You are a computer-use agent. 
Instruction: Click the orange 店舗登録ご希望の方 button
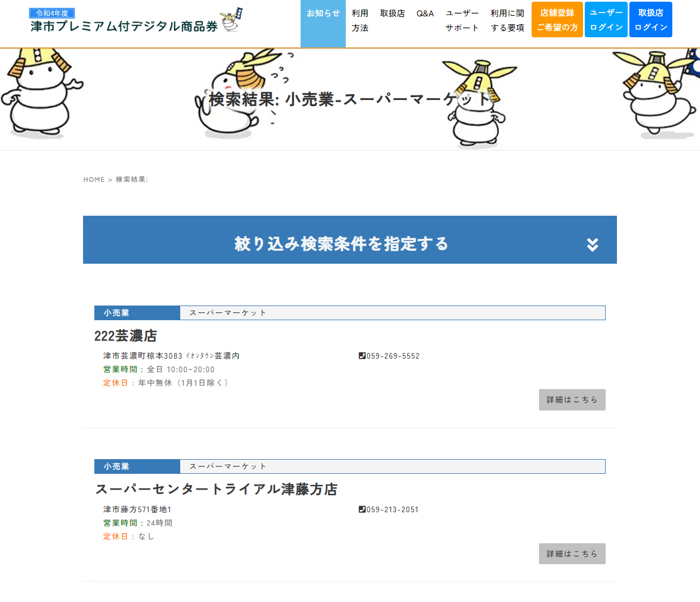point(557,20)
